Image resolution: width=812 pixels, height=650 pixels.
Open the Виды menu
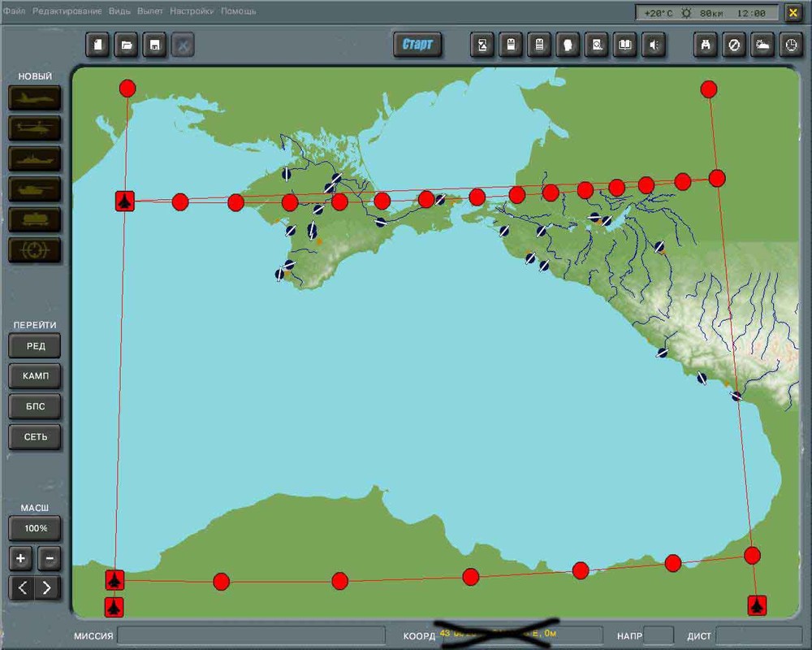[119, 11]
